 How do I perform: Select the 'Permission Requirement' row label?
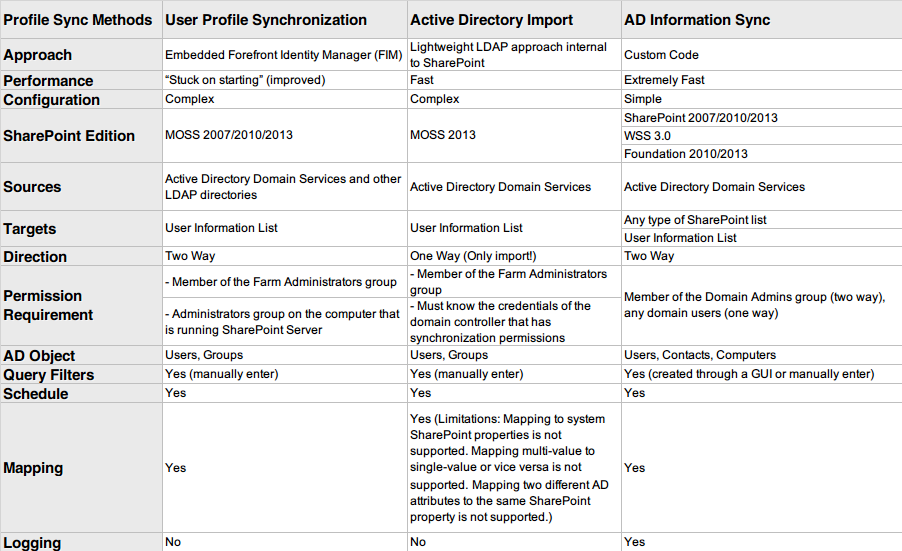[x=81, y=305]
